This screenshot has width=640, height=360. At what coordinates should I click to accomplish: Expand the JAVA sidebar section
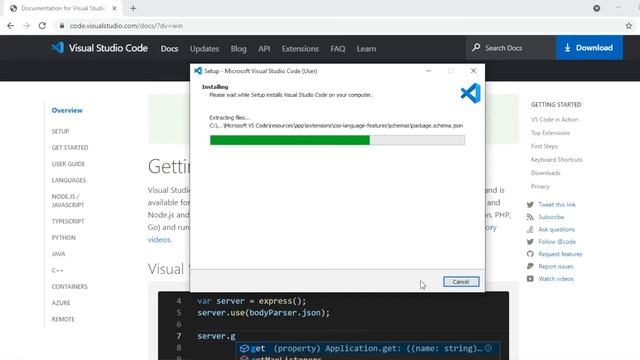point(58,253)
